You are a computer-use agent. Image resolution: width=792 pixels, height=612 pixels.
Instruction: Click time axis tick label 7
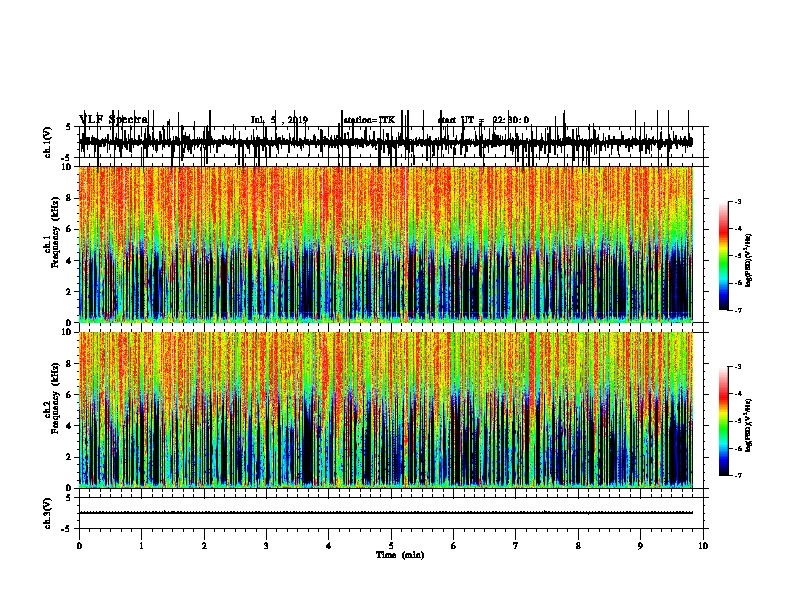[516, 546]
